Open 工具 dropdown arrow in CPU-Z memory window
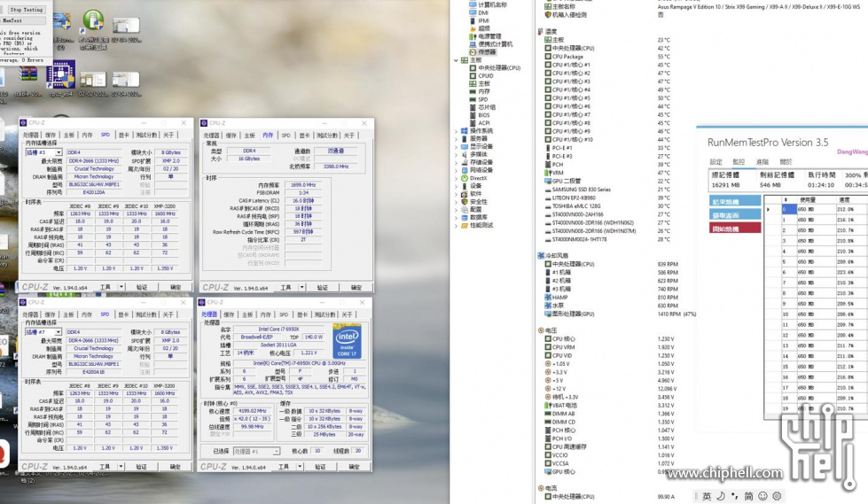 302,287
